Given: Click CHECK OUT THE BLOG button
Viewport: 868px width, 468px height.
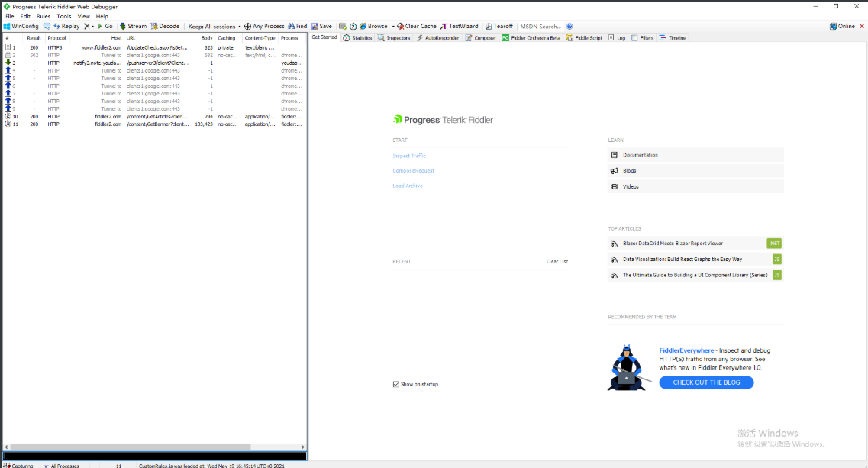Looking at the screenshot, I should pyautogui.click(x=706, y=382).
